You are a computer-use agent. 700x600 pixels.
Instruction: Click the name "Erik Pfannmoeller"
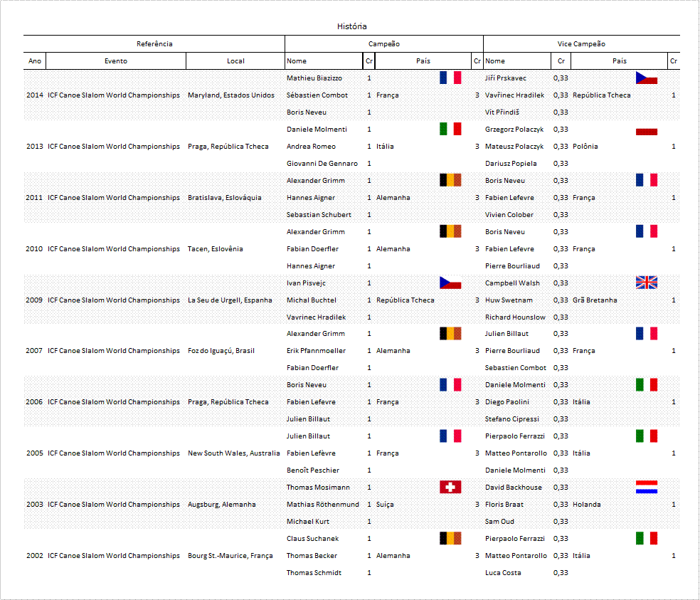tap(316, 351)
